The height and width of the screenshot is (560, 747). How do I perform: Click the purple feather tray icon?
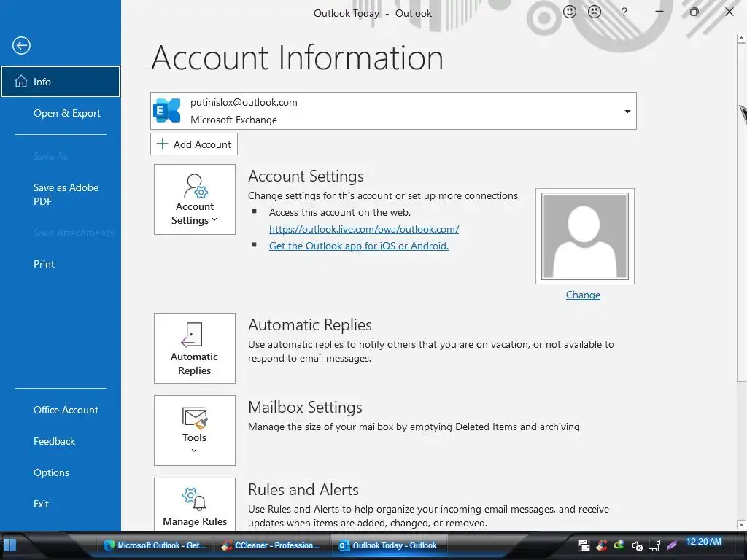point(672,545)
